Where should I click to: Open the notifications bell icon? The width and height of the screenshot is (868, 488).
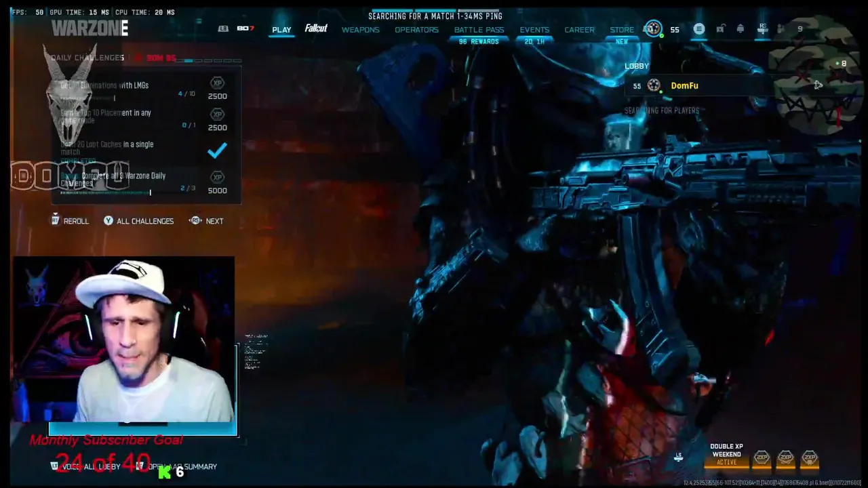pyautogui.click(x=741, y=28)
